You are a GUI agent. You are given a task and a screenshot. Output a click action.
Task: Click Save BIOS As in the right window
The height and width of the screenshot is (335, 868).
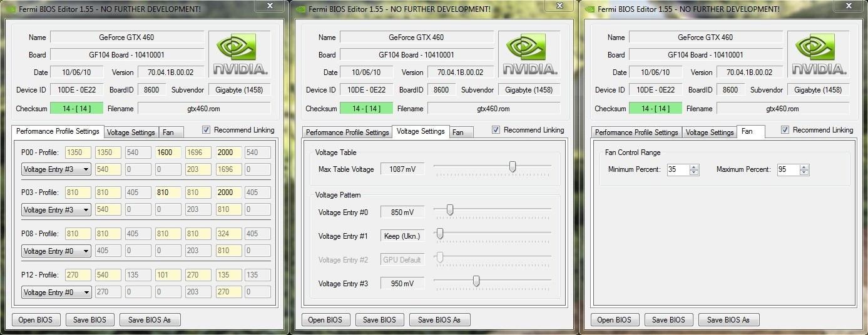[728, 320]
